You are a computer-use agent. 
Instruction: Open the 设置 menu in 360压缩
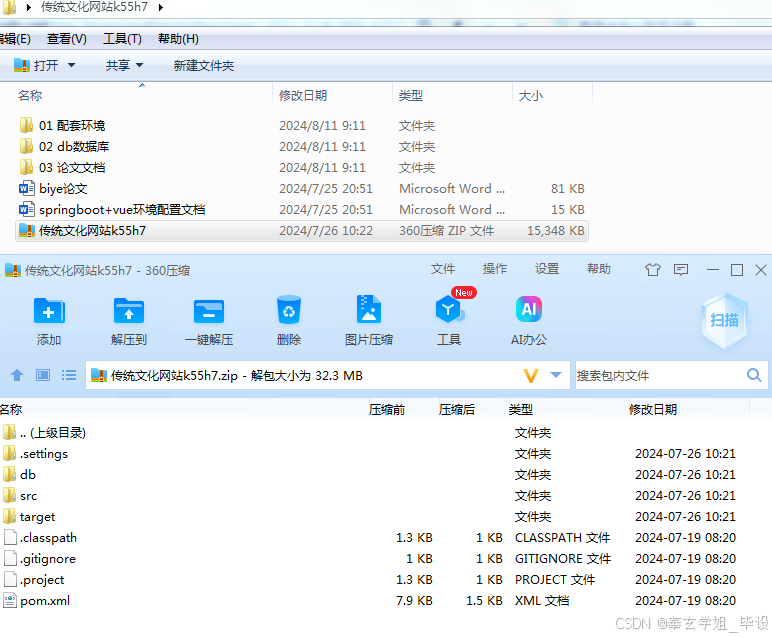pyautogui.click(x=547, y=269)
